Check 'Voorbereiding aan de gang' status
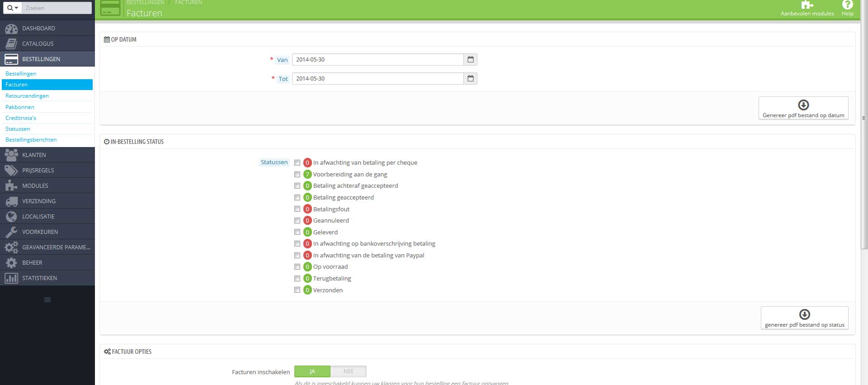Image resolution: width=868 pixels, height=385 pixels. click(x=297, y=174)
